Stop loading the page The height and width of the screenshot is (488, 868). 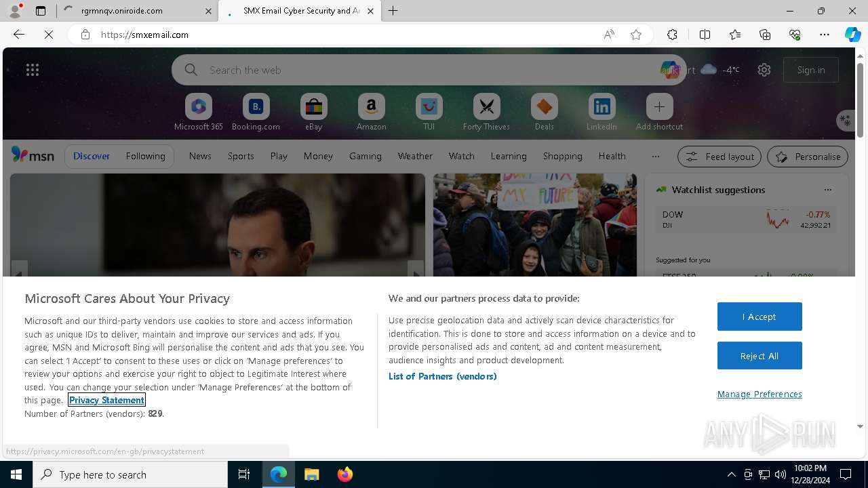point(49,35)
